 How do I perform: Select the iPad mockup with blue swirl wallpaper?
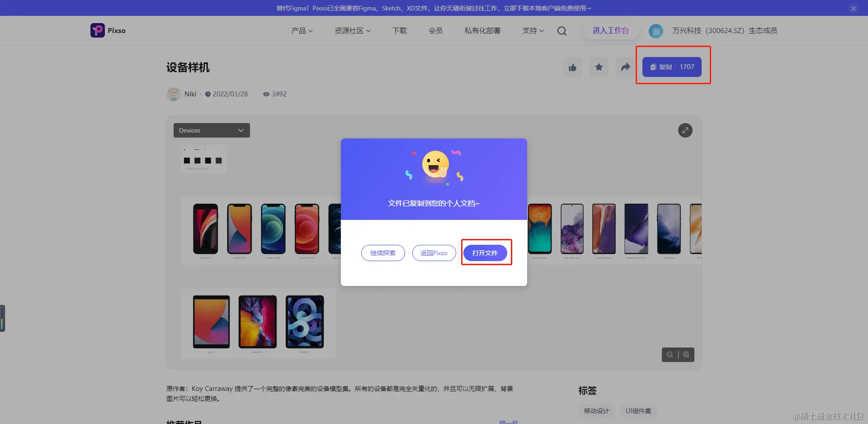(305, 322)
